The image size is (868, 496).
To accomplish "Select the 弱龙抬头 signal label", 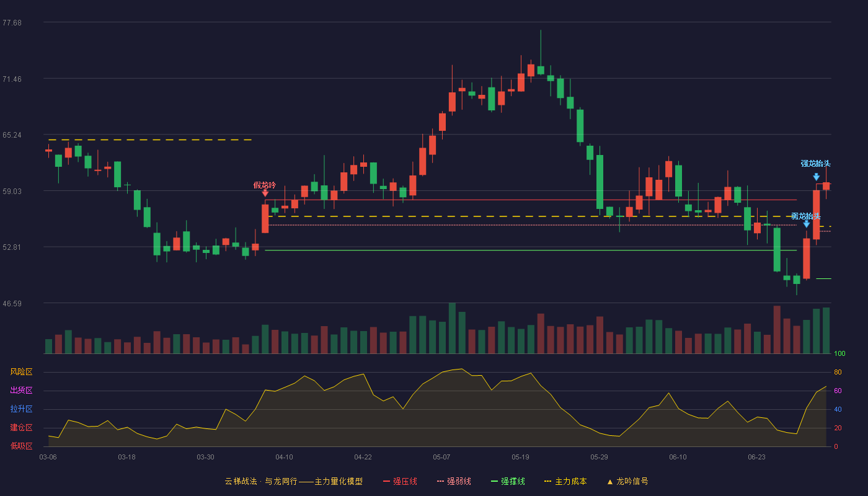I will (806, 216).
